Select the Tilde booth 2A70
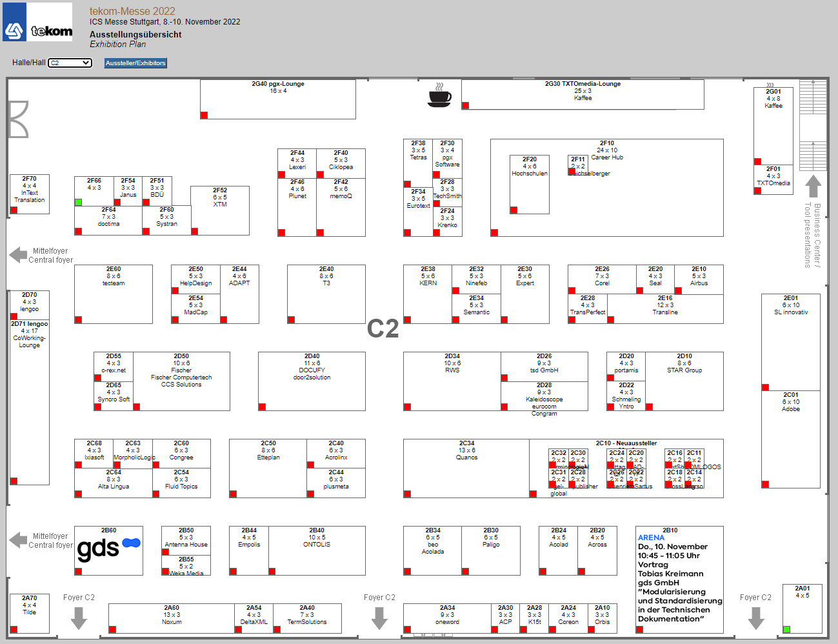The image size is (838, 644). coord(30,614)
